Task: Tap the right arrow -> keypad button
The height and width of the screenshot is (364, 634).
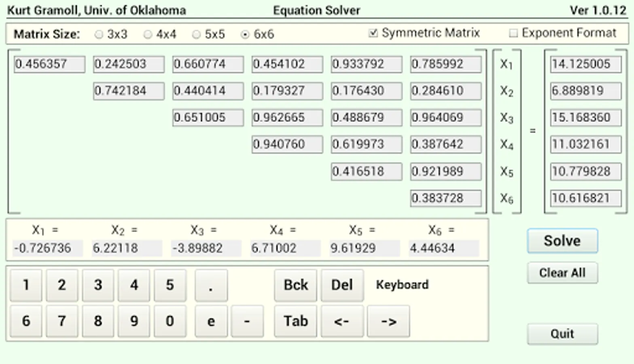Action: point(388,322)
